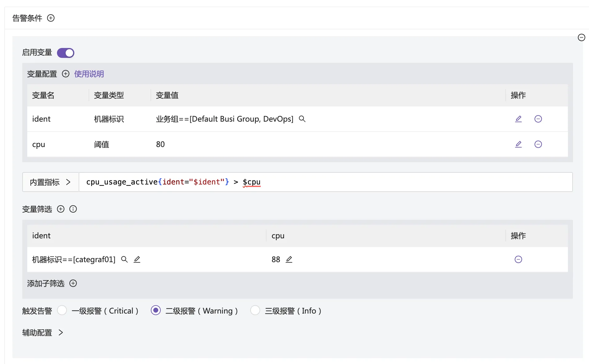Delete the cpu variable row
This screenshot has height=364, width=589.
(x=538, y=144)
